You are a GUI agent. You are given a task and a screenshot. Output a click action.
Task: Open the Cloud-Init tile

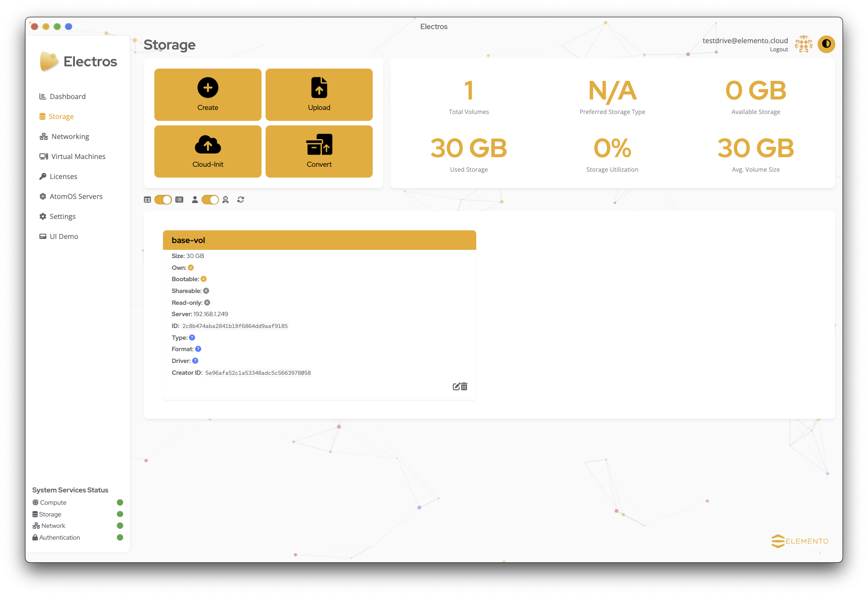[207, 151]
